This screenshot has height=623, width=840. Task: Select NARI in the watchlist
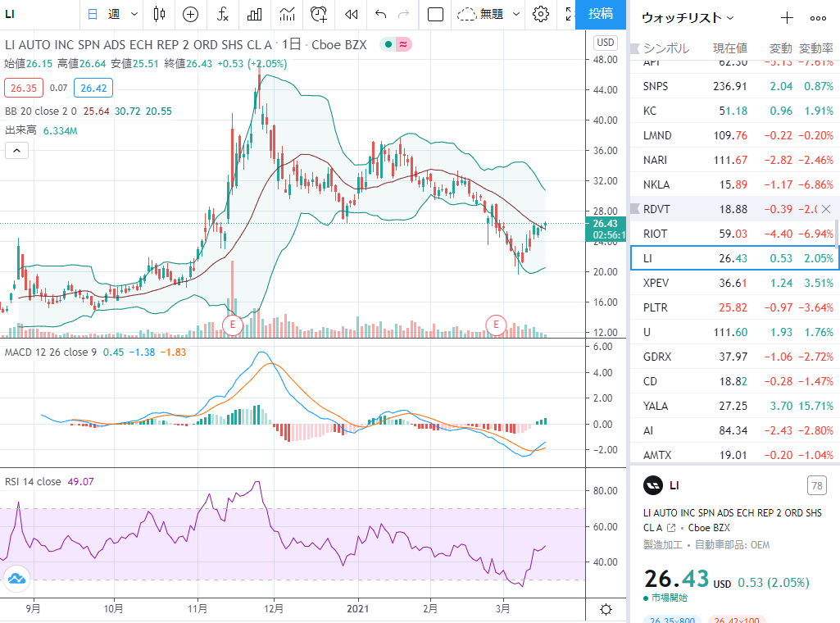tap(733, 160)
